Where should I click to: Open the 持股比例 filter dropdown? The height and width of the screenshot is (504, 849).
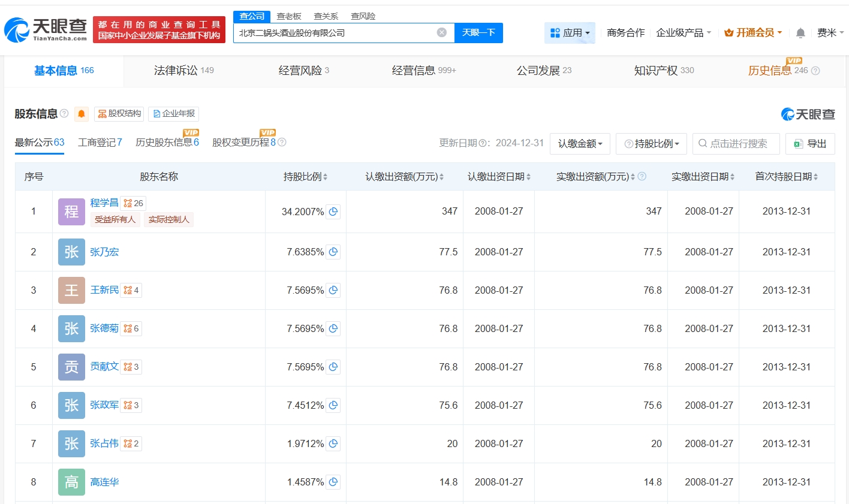point(651,144)
